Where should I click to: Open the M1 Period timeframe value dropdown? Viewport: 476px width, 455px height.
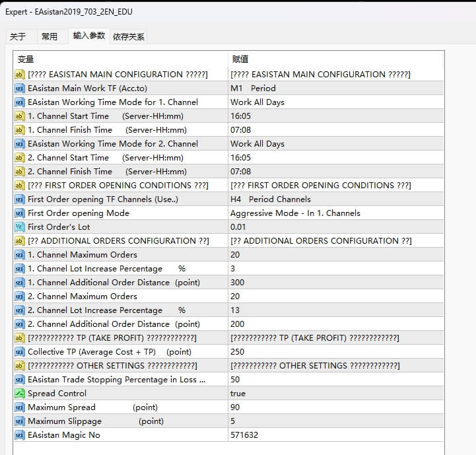click(253, 88)
